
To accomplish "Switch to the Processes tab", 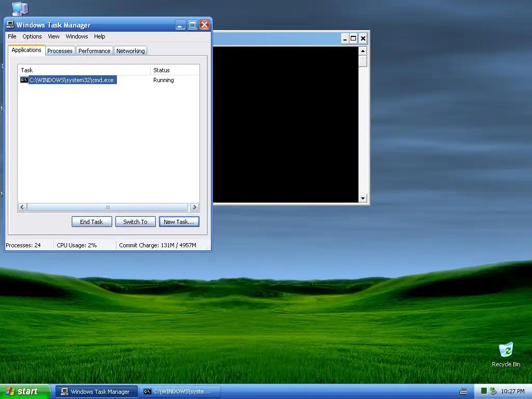I will tap(60, 51).
